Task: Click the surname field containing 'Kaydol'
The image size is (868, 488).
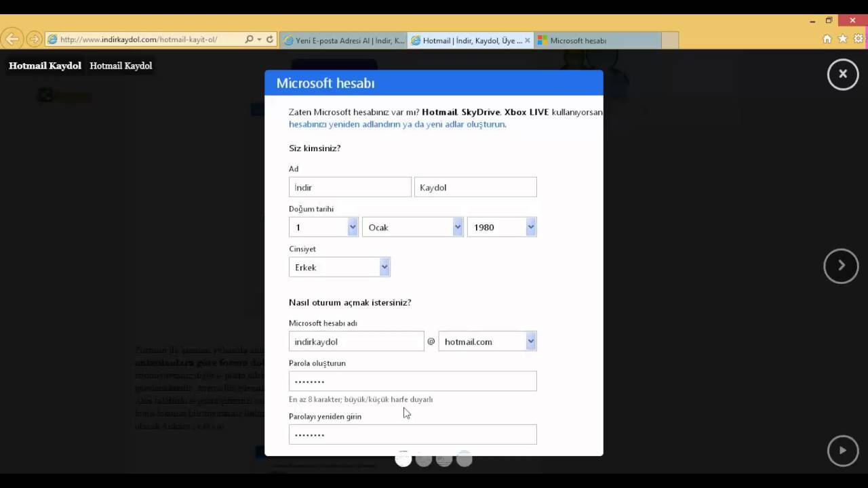Action: (x=475, y=187)
